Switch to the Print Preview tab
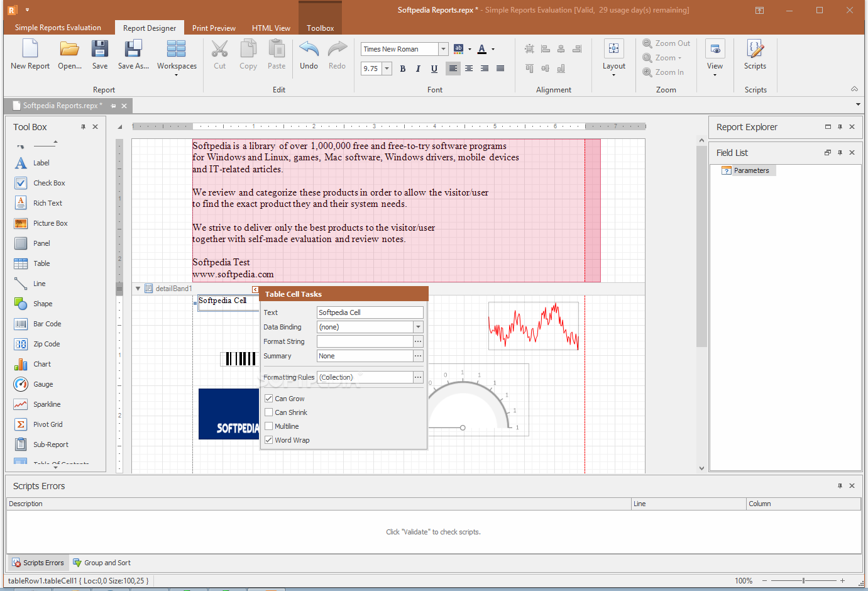The height and width of the screenshot is (591, 868). click(214, 28)
